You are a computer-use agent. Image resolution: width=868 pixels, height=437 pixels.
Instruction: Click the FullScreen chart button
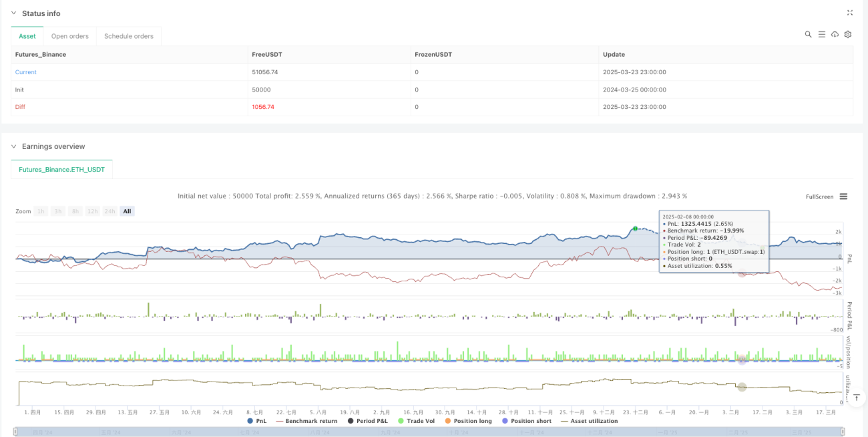(820, 196)
